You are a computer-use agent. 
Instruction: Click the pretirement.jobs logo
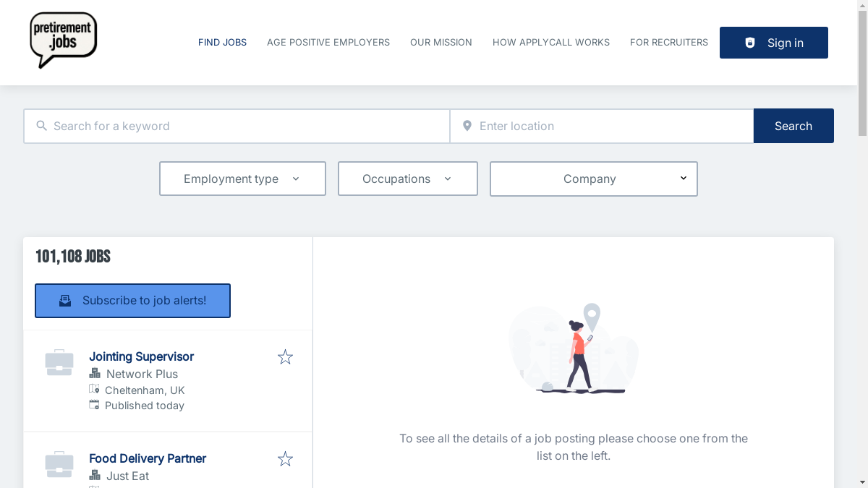pos(64,40)
